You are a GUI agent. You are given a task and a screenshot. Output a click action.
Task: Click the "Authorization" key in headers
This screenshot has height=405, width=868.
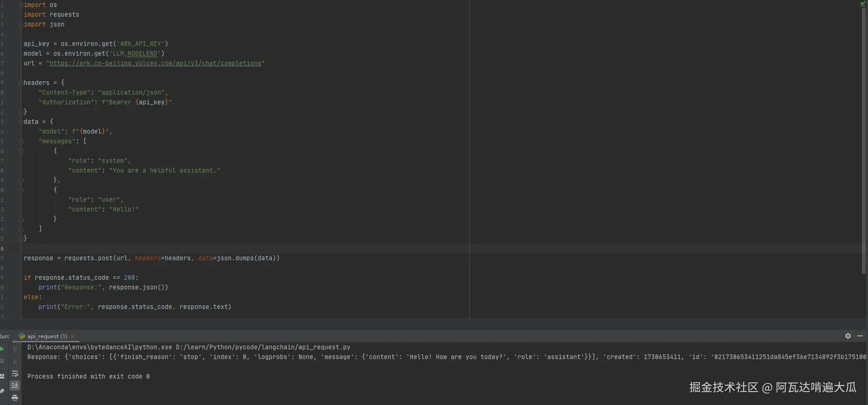[66, 102]
